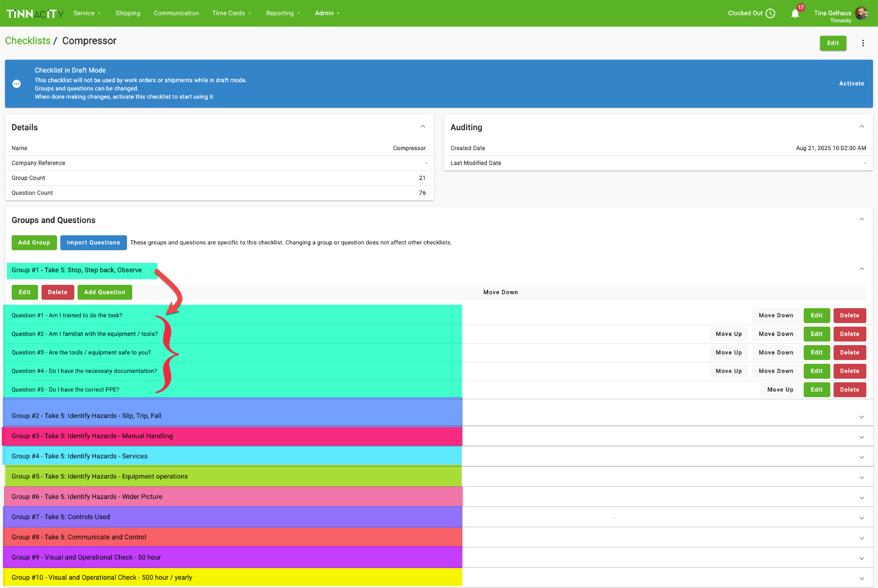878x588 pixels.
Task: Activate the draft checklist
Action: pyautogui.click(x=851, y=84)
